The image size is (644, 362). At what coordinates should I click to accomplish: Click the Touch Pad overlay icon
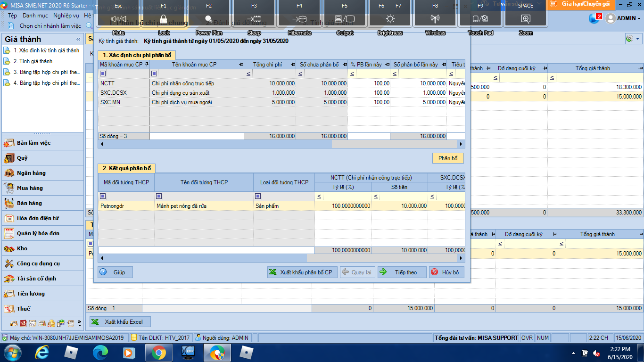coord(480,19)
